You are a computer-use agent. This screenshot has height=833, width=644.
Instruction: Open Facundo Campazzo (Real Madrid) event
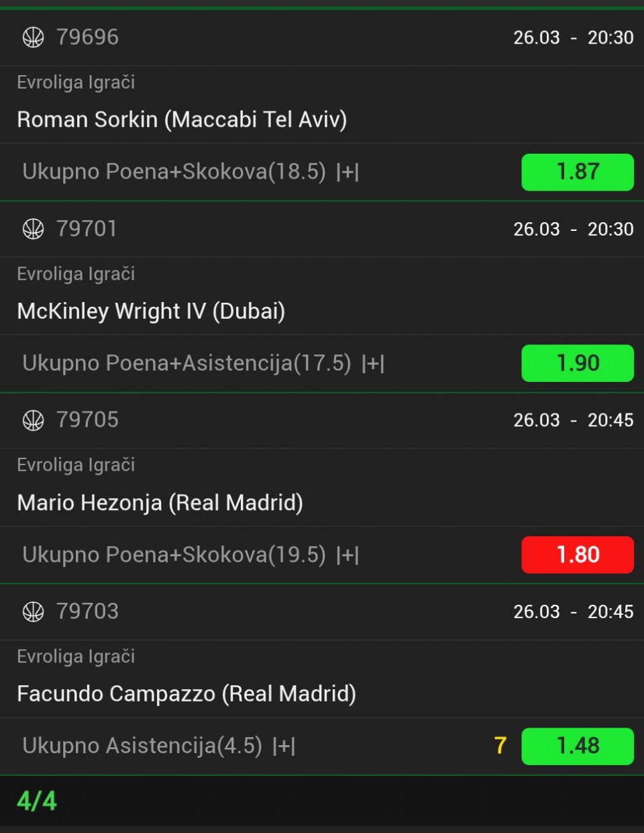click(186, 693)
